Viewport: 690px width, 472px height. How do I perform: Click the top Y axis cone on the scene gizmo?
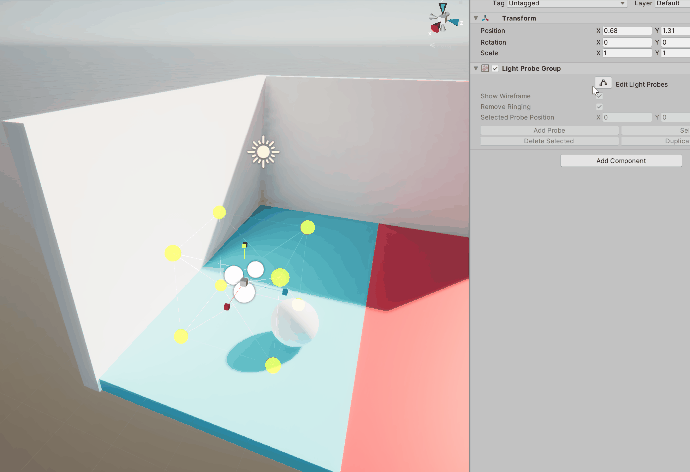coord(442,8)
